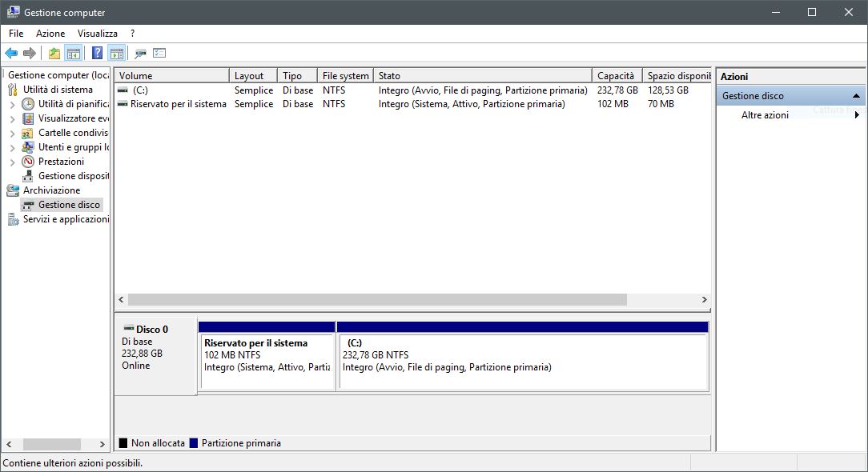Click the drive icon of Riservato per il sistema row
The height and width of the screenshot is (472, 868).
click(123, 104)
